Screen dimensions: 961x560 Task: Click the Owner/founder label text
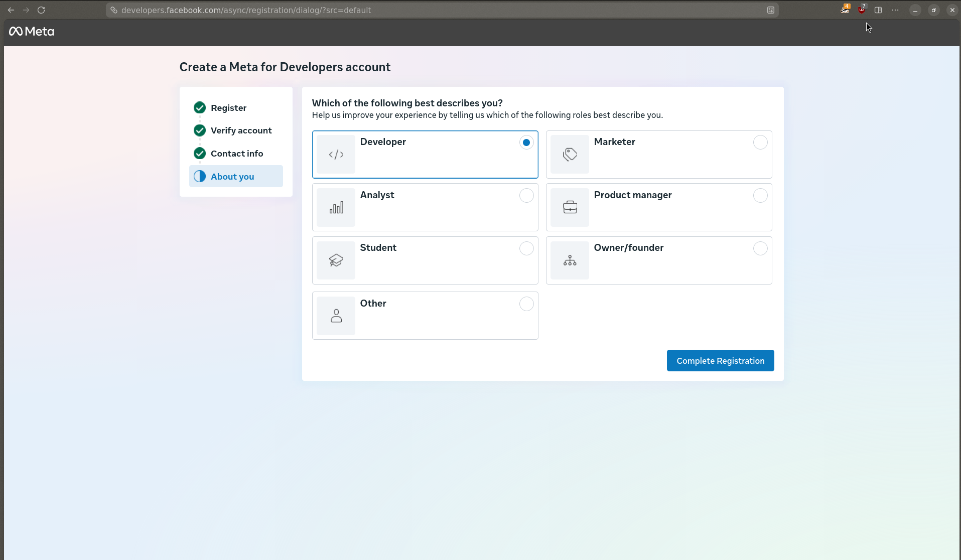[x=629, y=248]
